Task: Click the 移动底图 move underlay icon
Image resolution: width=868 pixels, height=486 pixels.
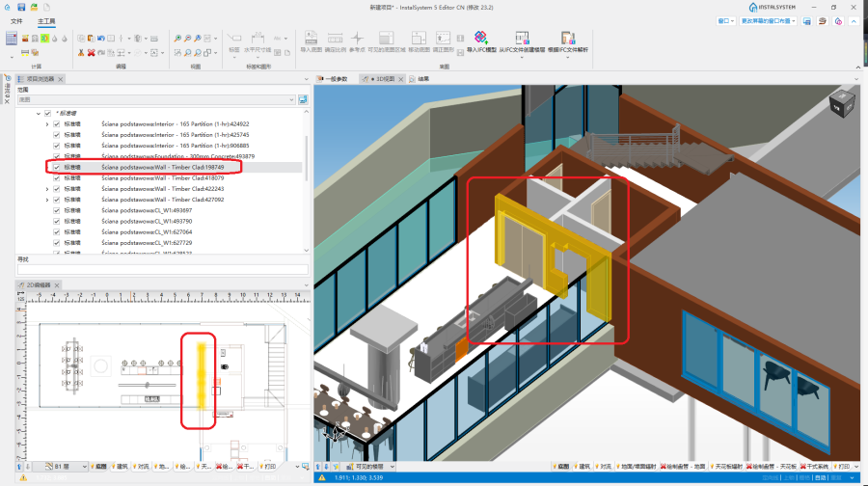Action: 419,38
